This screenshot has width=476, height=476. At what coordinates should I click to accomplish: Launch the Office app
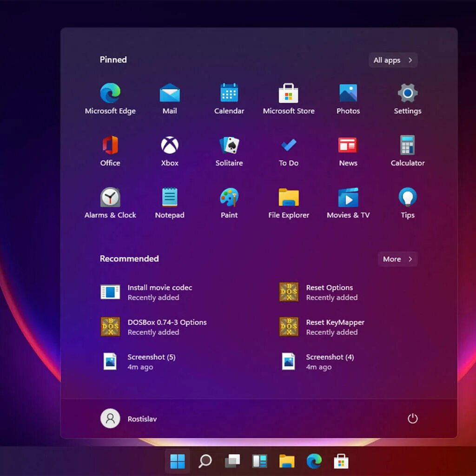(x=110, y=151)
